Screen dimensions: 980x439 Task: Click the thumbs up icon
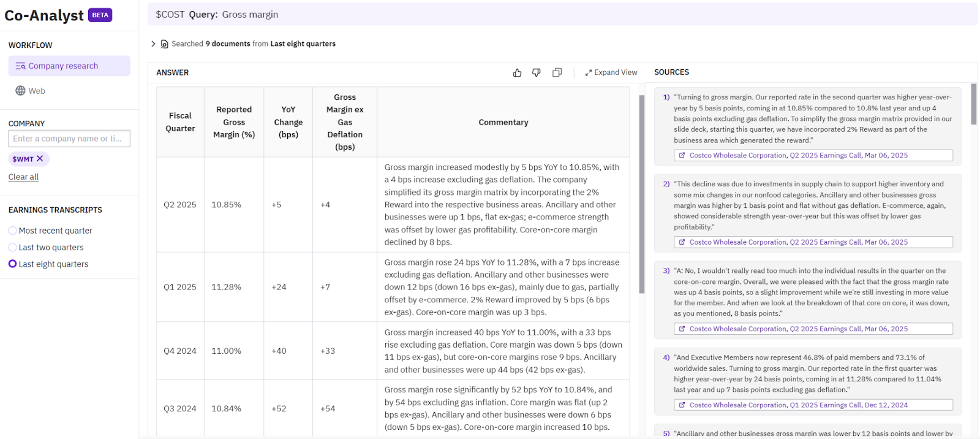coord(517,72)
